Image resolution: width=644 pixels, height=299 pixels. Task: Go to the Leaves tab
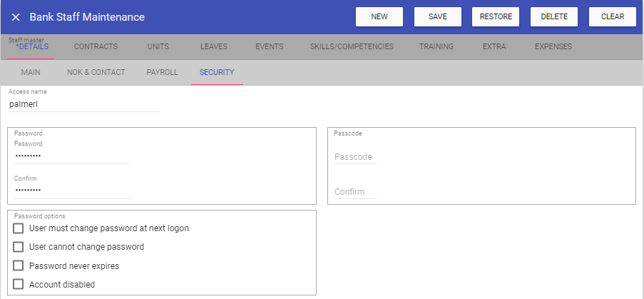point(214,47)
